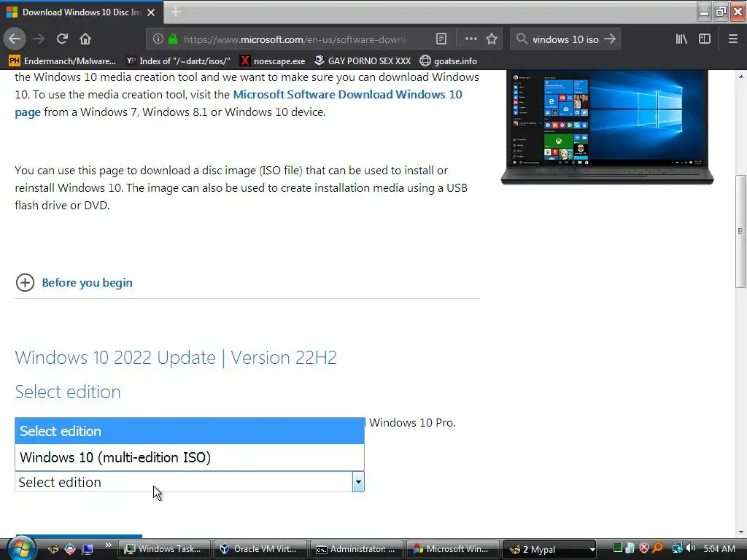
Task: Switch to Microsoft Win... taskbar button
Action: click(x=452, y=549)
